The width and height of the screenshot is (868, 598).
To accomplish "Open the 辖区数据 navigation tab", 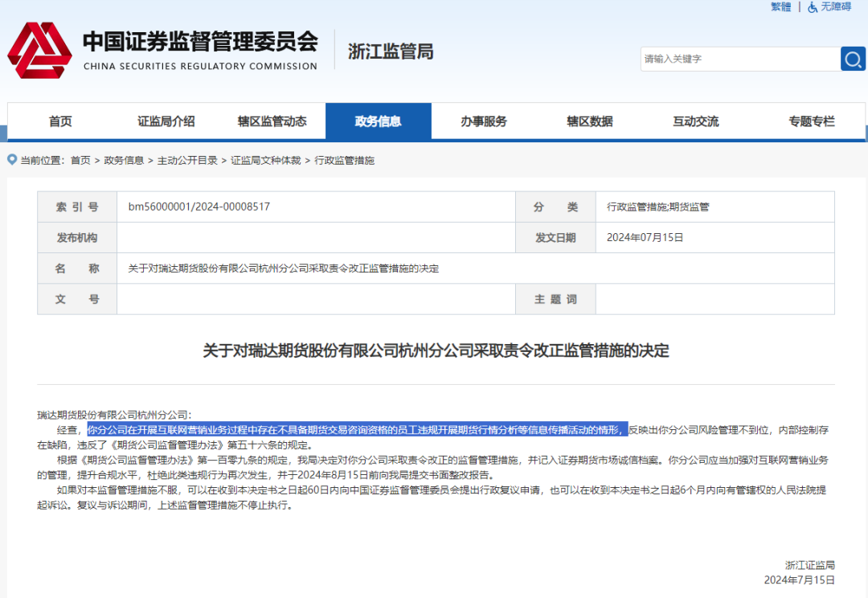I will coord(589,121).
